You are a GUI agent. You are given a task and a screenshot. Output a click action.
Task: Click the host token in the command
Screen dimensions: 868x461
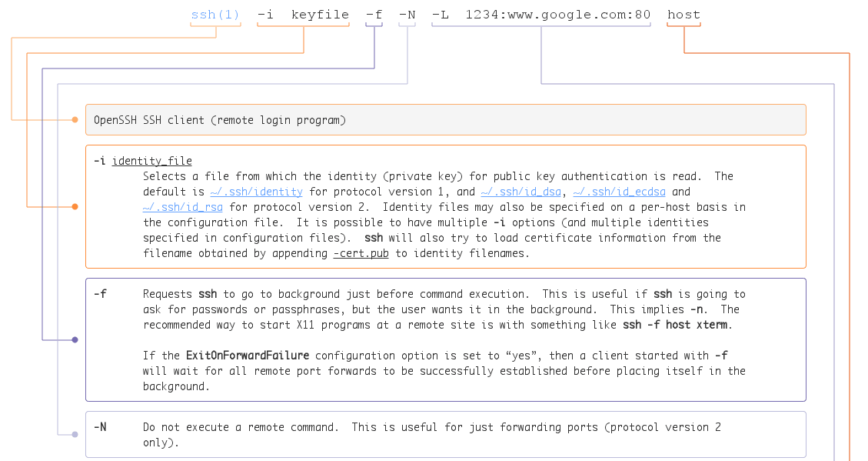click(x=683, y=14)
